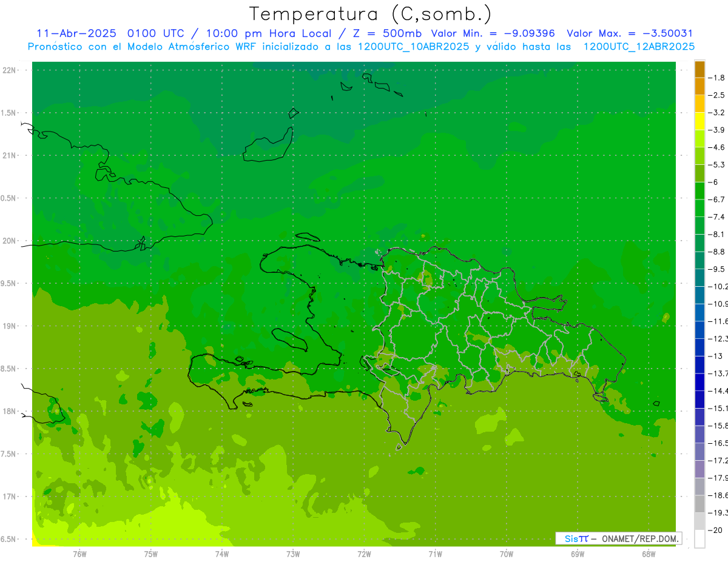Click the '71W' longitude axis label
Screen dimensions: 728x562
point(435,554)
